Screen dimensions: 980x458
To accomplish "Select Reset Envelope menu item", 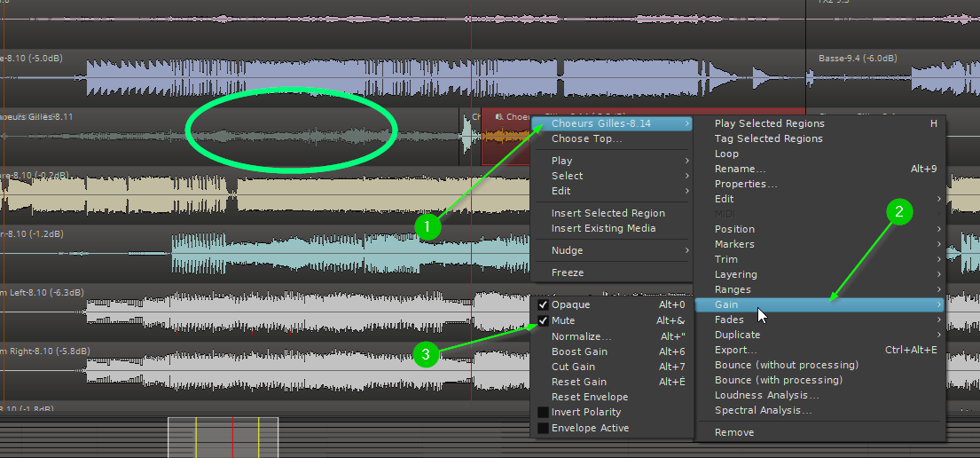I will (x=590, y=397).
